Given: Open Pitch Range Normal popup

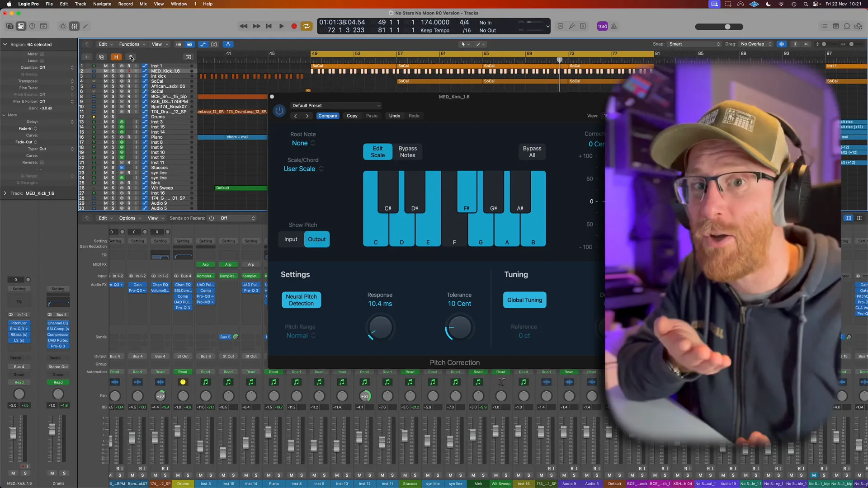Looking at the screenshot, I should 300,336.
